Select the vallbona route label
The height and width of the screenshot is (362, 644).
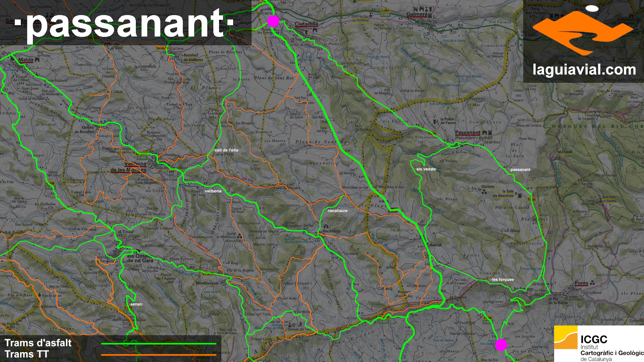pyautogui.click(x=213, y=191)
